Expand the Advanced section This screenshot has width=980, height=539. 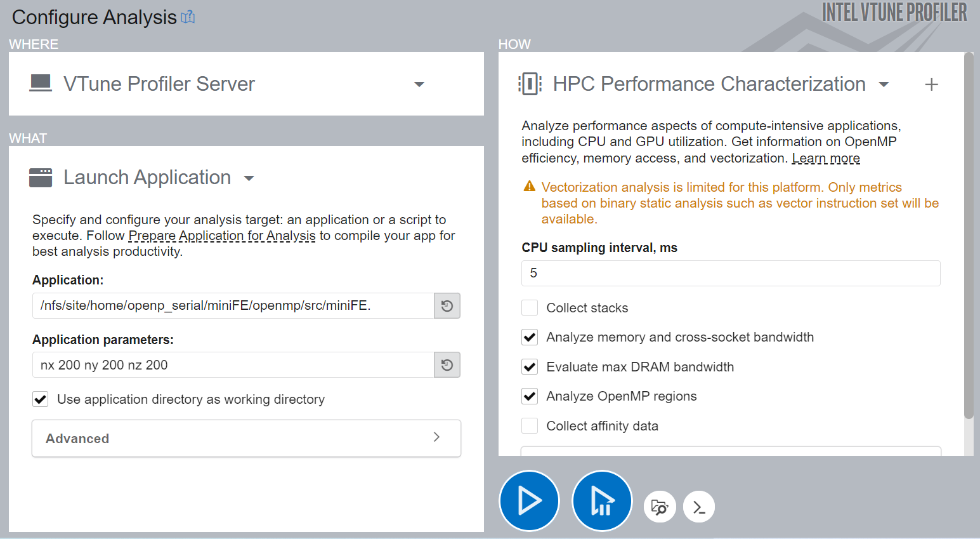(246, 438)
